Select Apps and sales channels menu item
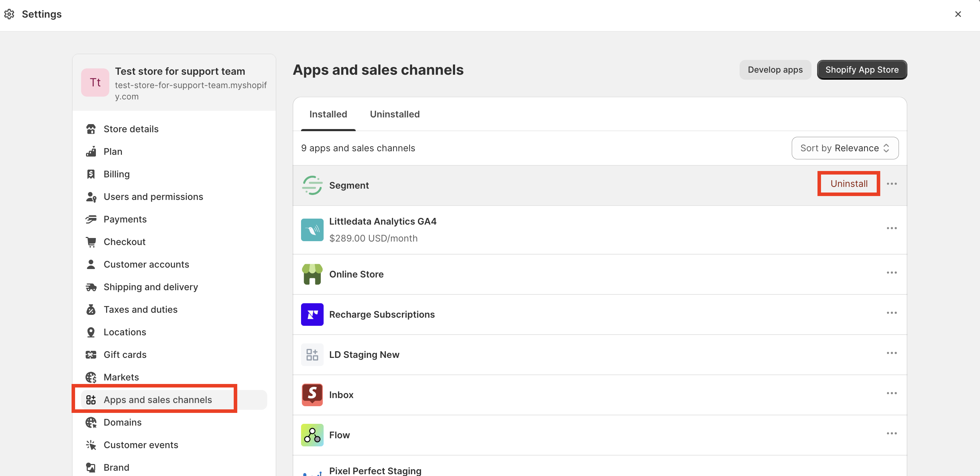980x476 pixels. [174, 399]
